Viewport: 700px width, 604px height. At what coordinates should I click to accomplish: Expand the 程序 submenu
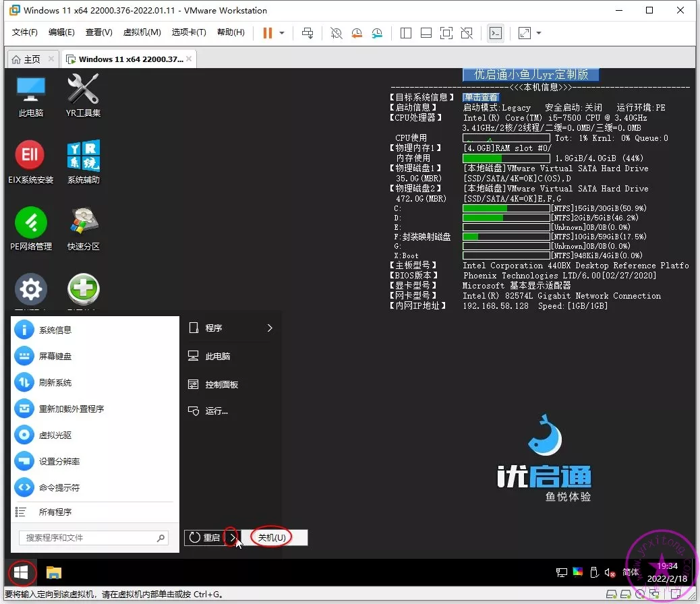tap(270, 328)
